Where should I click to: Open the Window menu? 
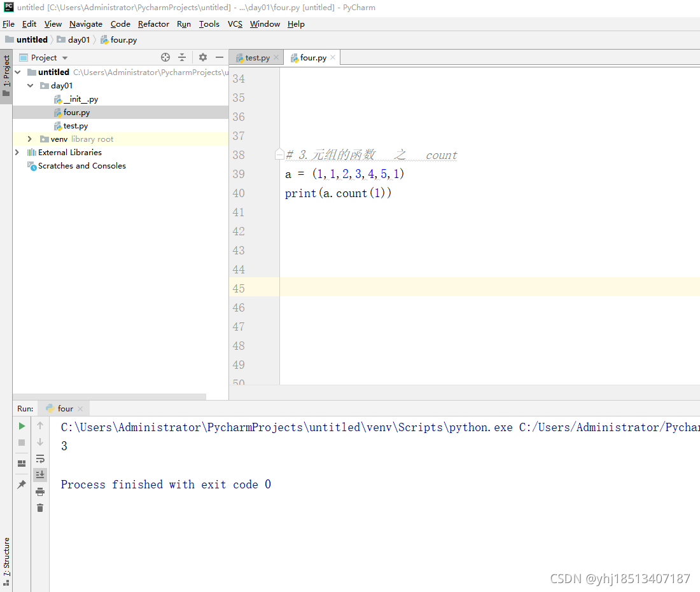tap(265, 24)
